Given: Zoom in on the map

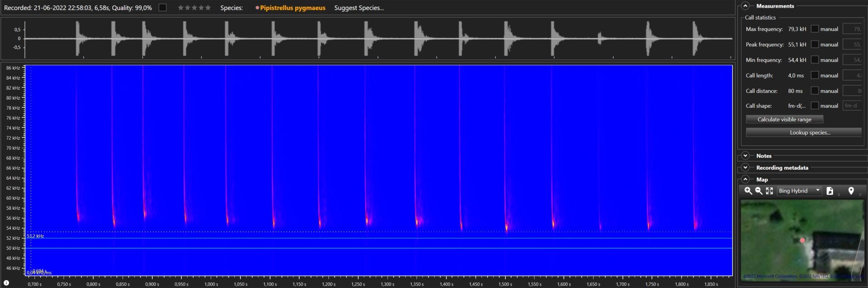Looking at the screenshot, I should coord(748,191).
